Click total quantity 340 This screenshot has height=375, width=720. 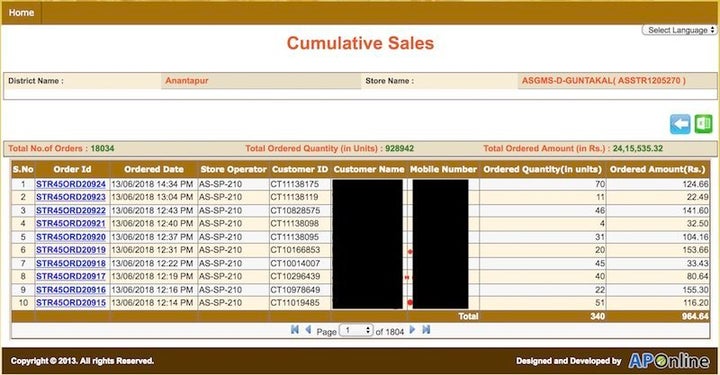point(597,316)
